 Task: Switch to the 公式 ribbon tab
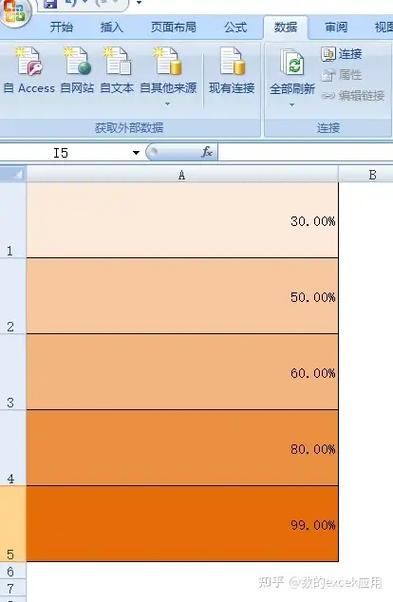(x=235, y=27)
